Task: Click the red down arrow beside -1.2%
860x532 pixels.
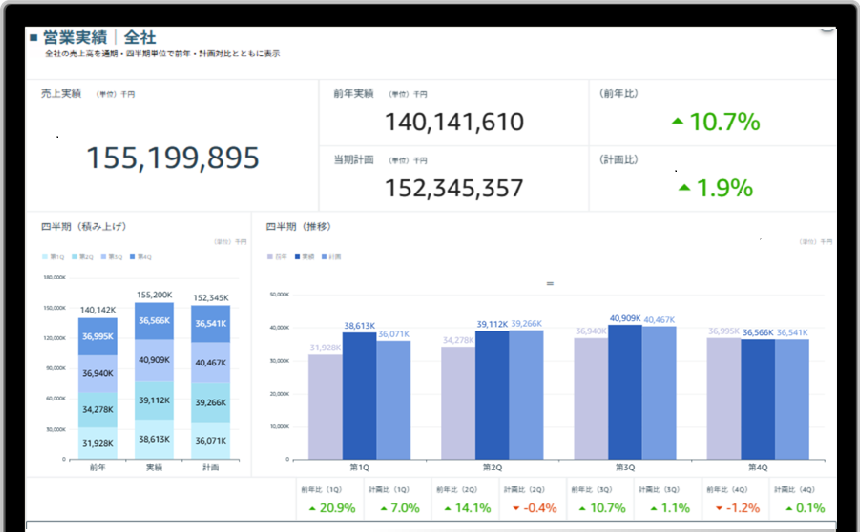Action: pyautogui.click(x=719, y=509)
